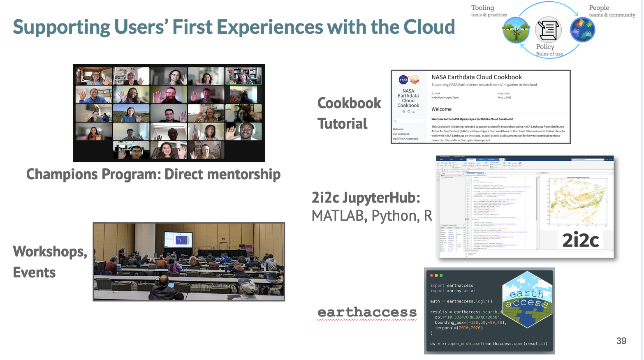Open the Workflow Cheatsheets link in the Cookbook sidebar

[406, 138]
